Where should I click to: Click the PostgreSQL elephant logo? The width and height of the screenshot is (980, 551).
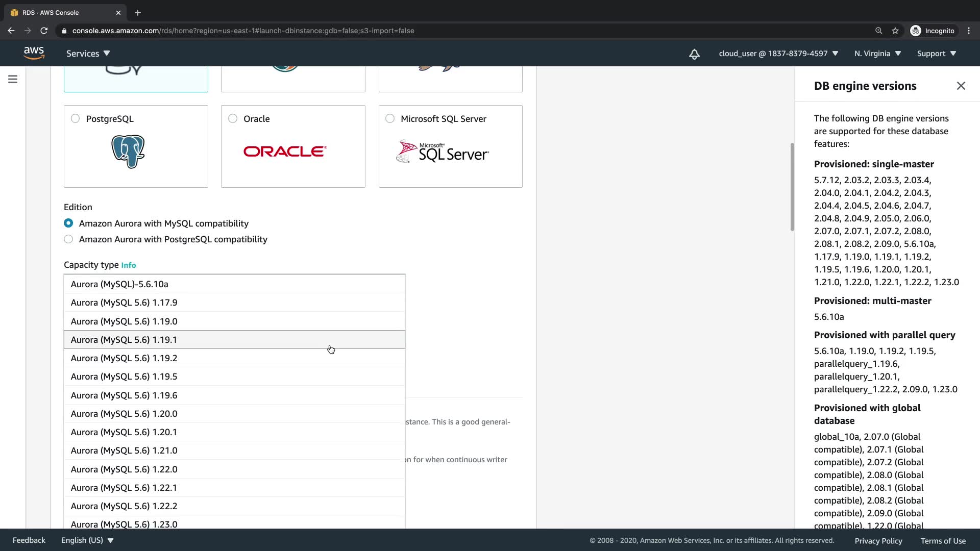click(x=128, y=152)
